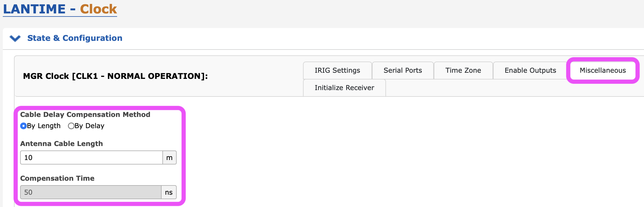Click the Cable Delay Compensation Method label
Image resolution: width=644 pixels, height=207 pixels.
tap(85, 115)
